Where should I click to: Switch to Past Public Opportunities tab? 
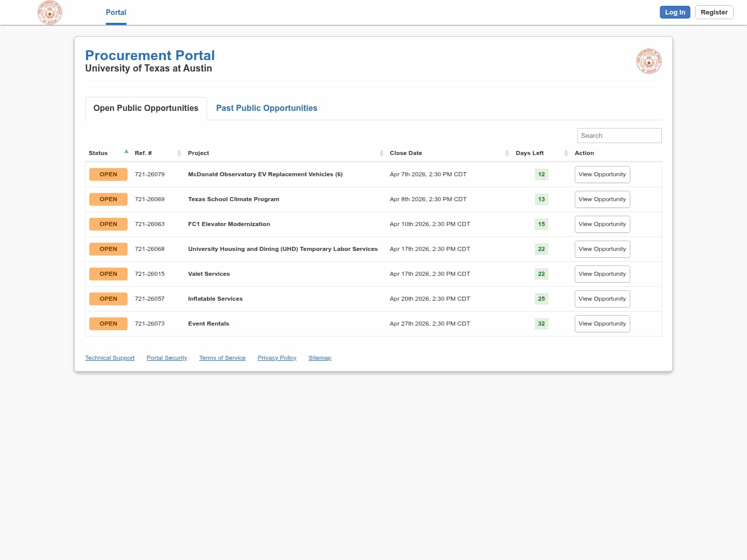[266, 108]
